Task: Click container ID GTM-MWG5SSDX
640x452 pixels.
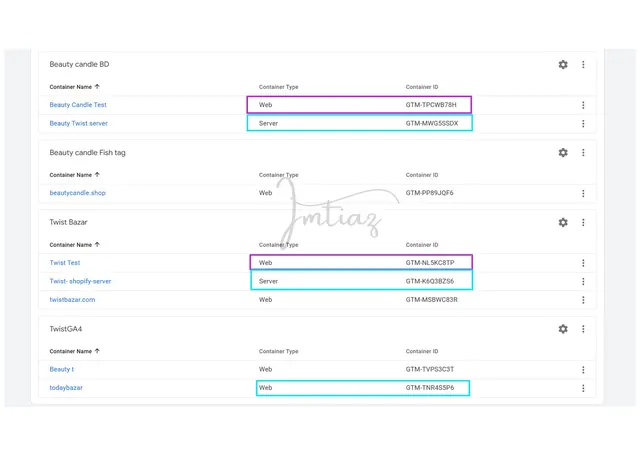Action: [432, 123]
